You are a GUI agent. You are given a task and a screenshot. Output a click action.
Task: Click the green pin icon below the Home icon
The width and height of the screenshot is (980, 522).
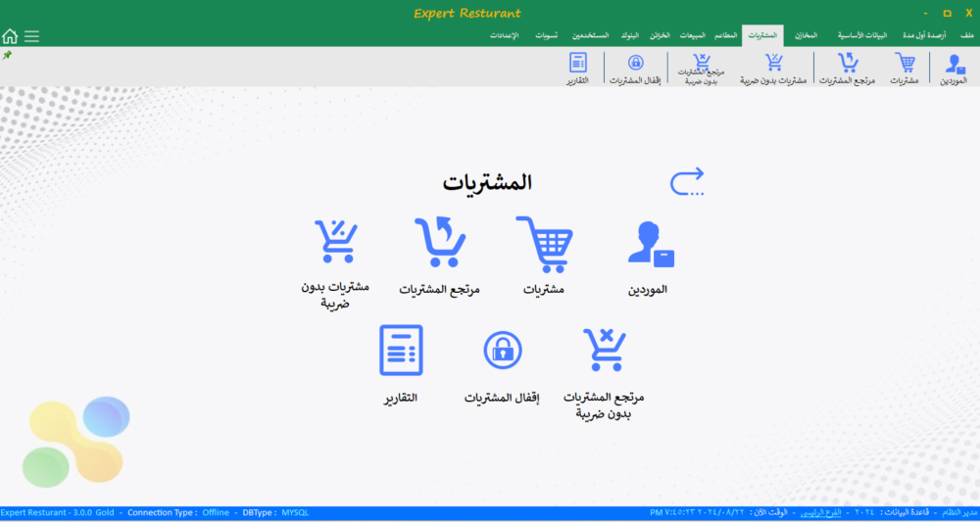[x=8, y=56]
